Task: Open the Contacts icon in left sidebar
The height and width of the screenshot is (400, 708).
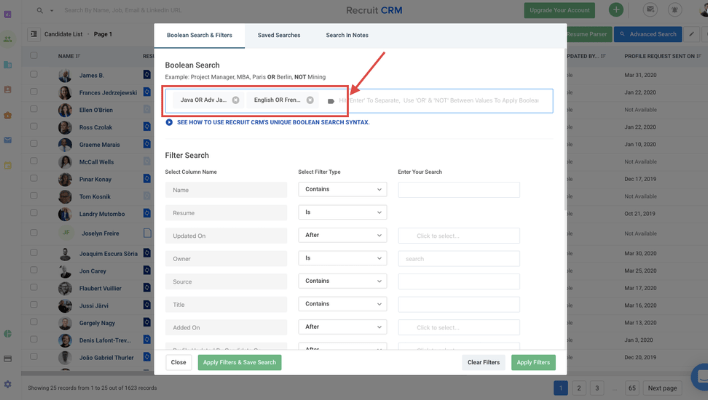Action: [x=8, y=89]
